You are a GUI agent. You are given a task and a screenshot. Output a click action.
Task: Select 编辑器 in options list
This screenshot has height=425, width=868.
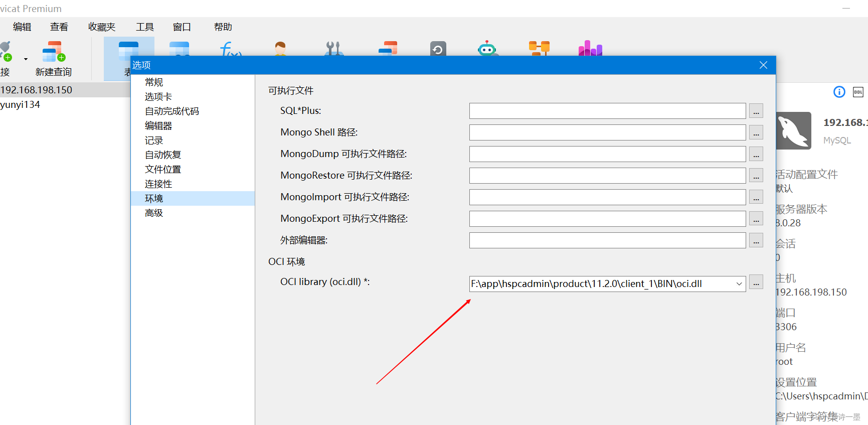(193, 126)
